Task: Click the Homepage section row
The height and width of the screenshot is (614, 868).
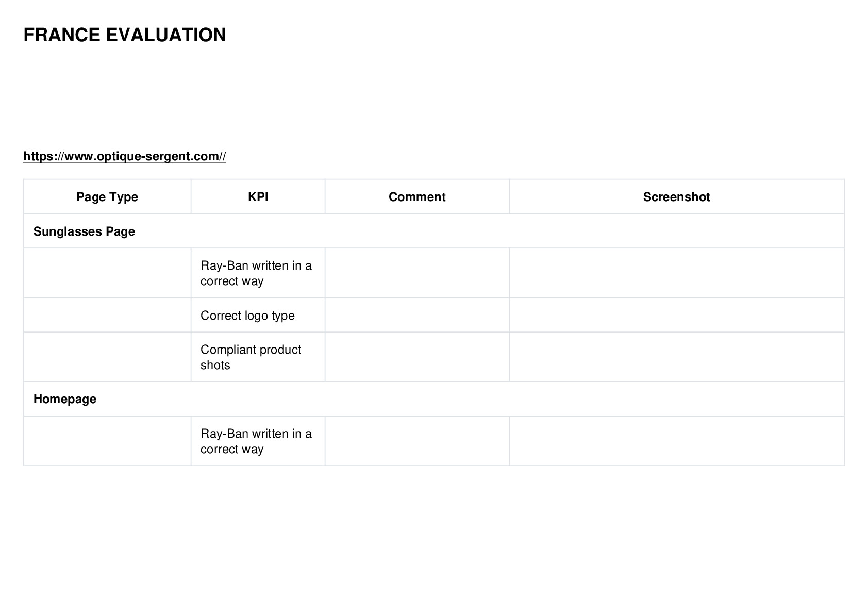Action: click(434, 399)
